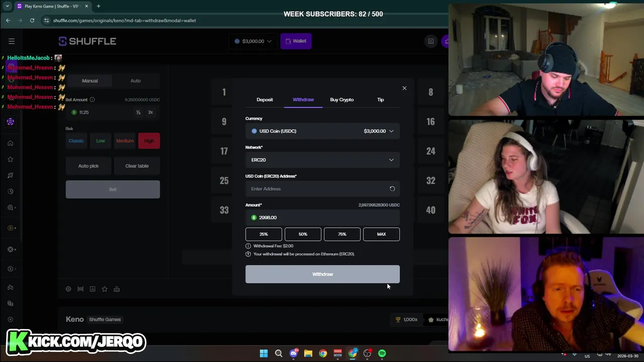Open taskbar search
The width and height of the screenshot is (644, 362).
point(278,353)
